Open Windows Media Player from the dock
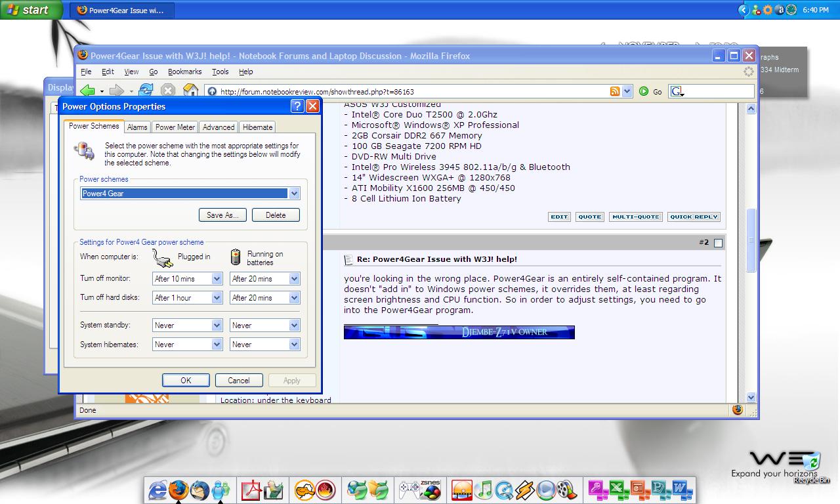The height and width of the screenshot is (504, 840). 545,490
